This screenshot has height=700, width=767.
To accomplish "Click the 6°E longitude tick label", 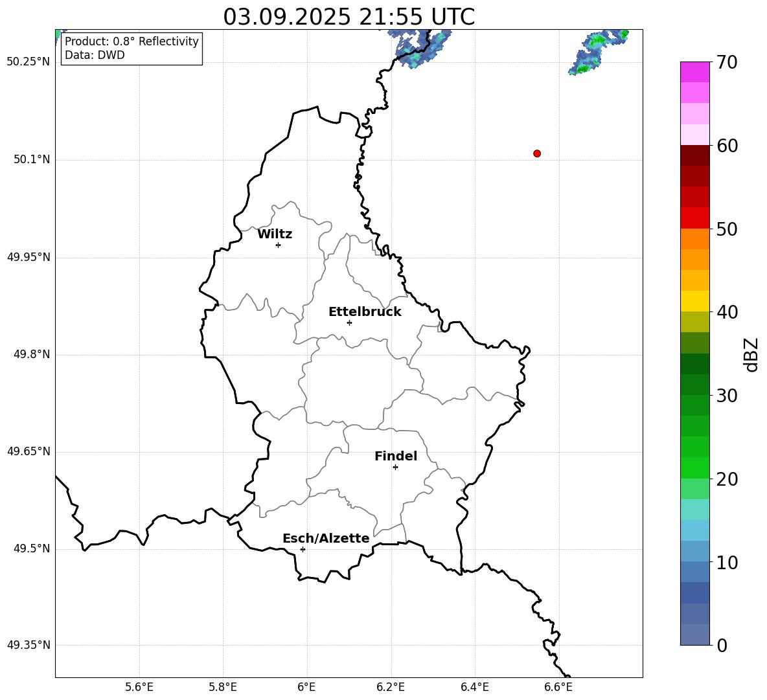I will (x=306, y=687).
